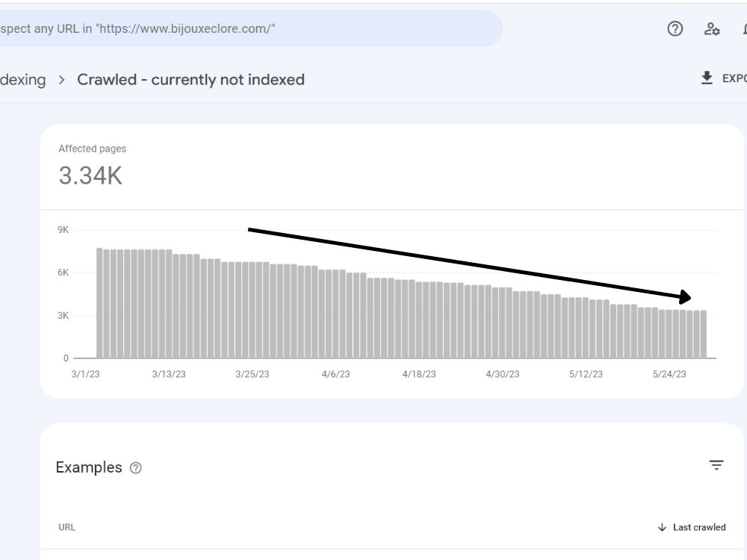Click the partially visible notifications icon at the edge
Image resolution: width=747 pixels, height=560 pixels.
pyautogui.click(x=744, y=29)
